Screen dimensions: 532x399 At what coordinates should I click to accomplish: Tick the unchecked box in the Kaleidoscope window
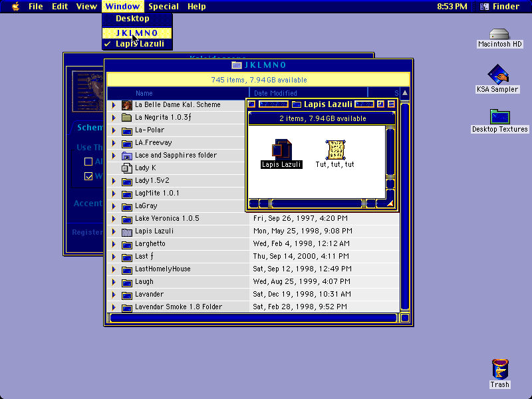click(x=88, y=162)
